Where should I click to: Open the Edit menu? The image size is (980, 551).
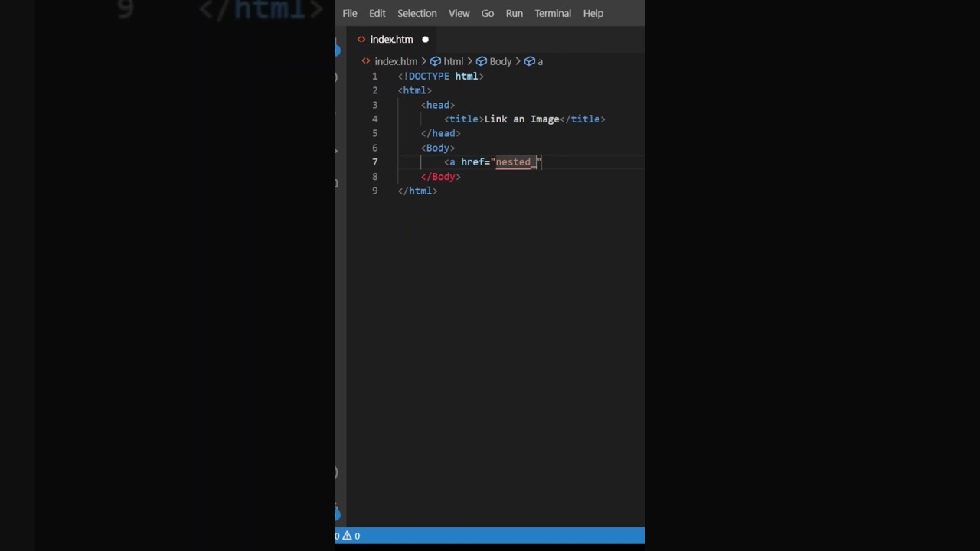[377, 13]
